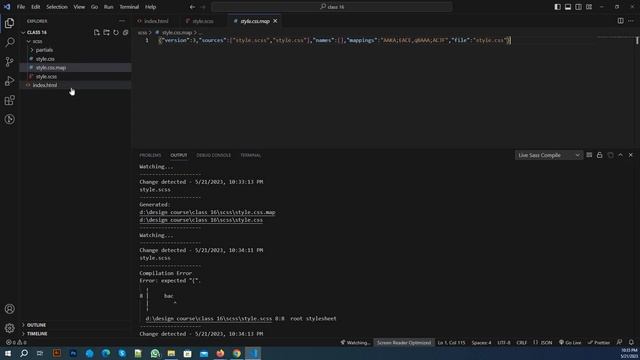Toggle output scroll lock icon
The image size is (640, 360).
click(600, 155)
